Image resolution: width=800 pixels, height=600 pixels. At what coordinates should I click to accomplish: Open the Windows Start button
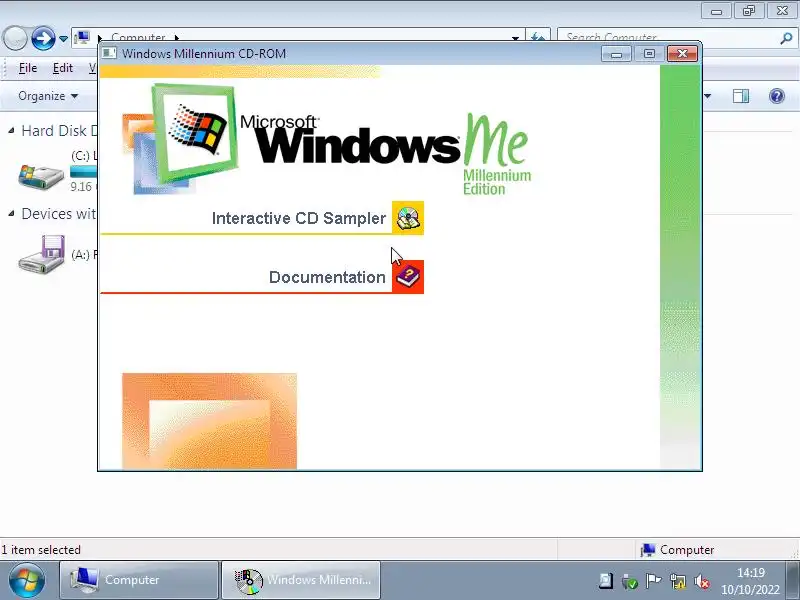click(x=27, y=580)
